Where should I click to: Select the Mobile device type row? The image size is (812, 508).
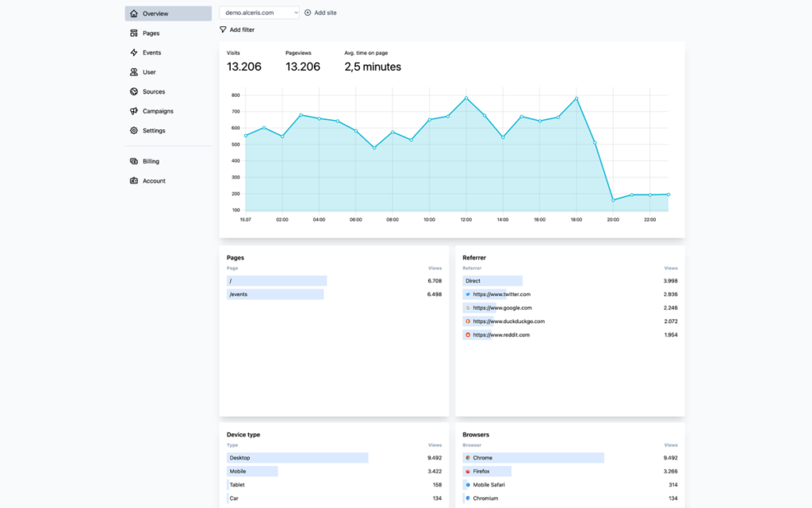click(x=334, y=471)
